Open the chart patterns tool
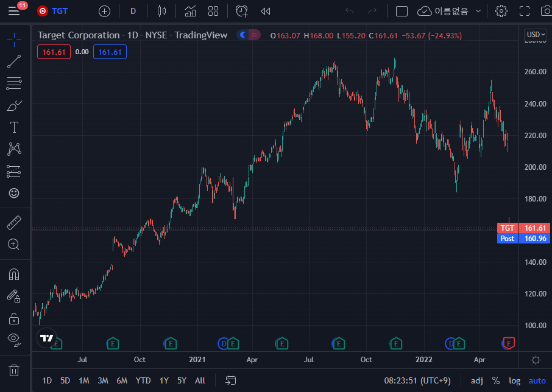 pos(14,149)
